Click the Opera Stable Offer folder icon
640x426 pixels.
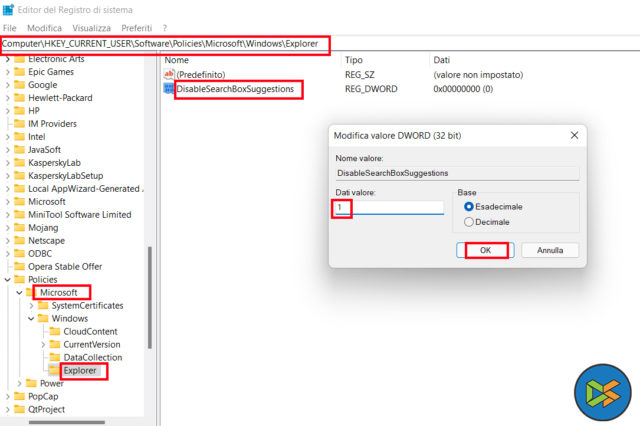click(19, 266)
